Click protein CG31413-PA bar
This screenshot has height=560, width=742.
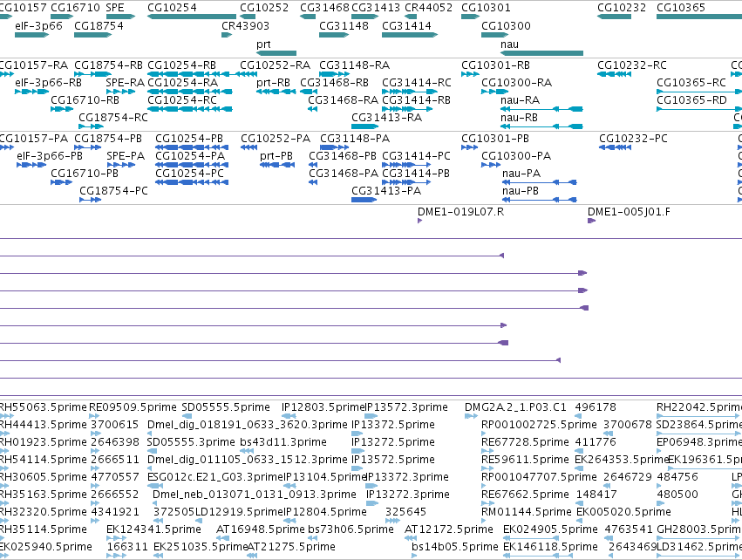364,200
